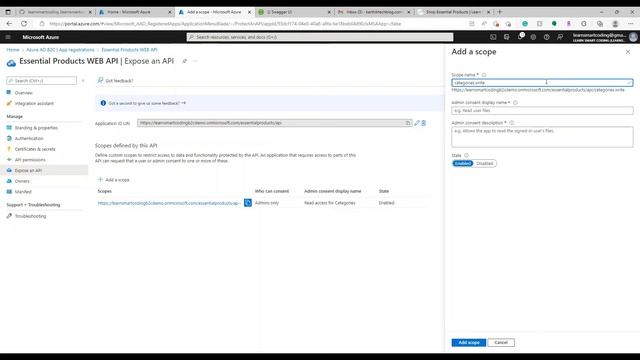Click the info icon beside Scope name
The width and height of the screenshot is (640, 360).
(484, 75)
